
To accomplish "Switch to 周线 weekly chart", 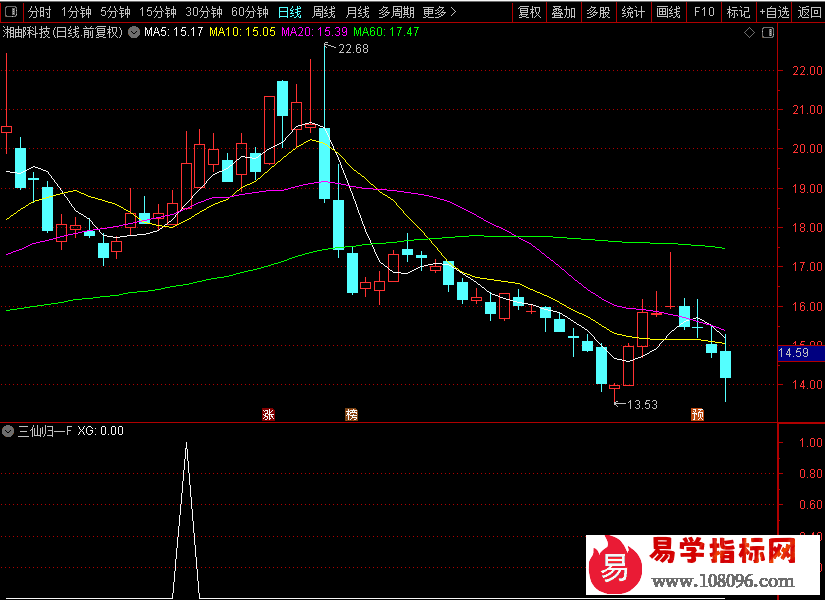I will coord(324,12).
